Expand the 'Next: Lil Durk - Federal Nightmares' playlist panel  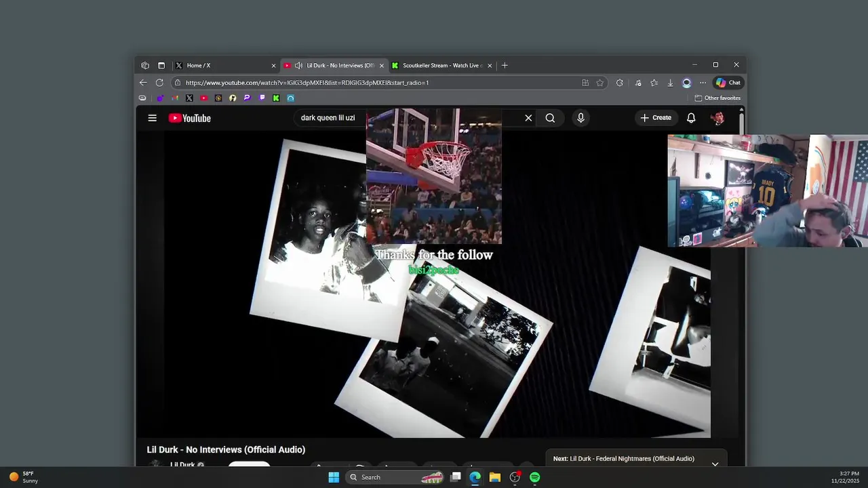coord(715,464)
